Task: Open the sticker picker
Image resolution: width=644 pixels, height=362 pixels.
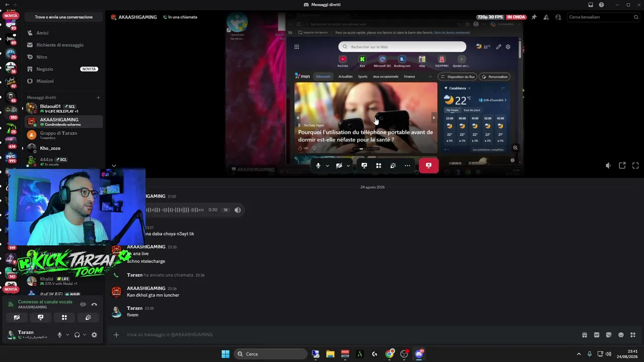Action: (609, 335)
